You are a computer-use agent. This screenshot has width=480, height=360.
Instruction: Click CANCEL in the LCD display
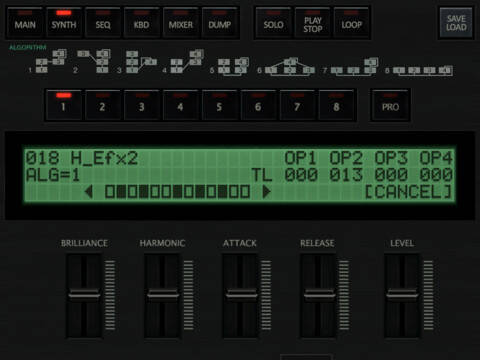[x=409, y=192]
